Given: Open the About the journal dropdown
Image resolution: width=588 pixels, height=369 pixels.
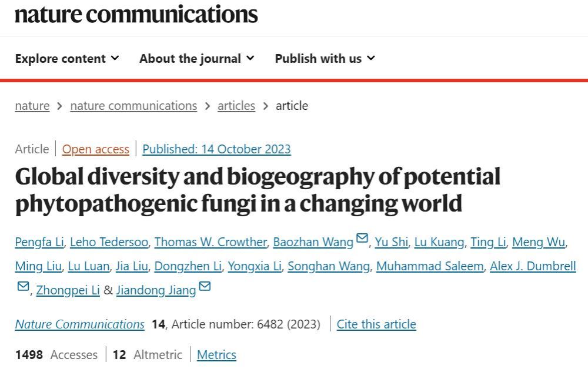Looking at the screenshot, I should (196, 59).
